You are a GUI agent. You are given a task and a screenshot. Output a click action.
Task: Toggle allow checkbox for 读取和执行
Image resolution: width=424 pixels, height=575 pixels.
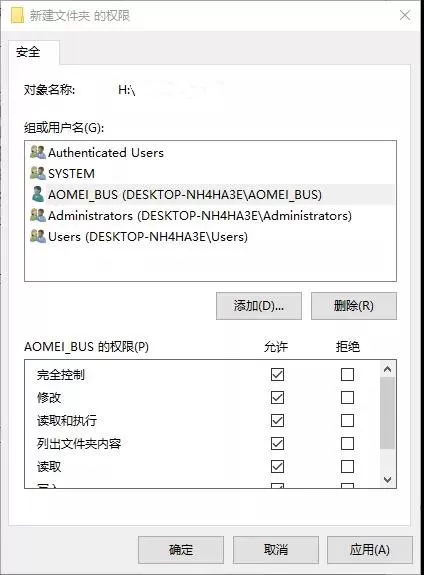[x=277, y=421]
